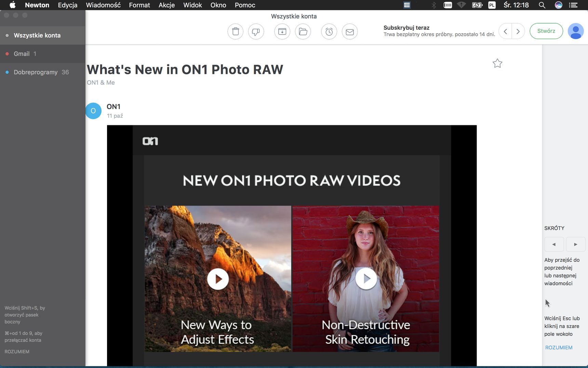Image resolution: width=588 pixels, height=368 pixels.
Task: Play the Non-Destructive Skin Retouching video
Action: pos(366,279)
